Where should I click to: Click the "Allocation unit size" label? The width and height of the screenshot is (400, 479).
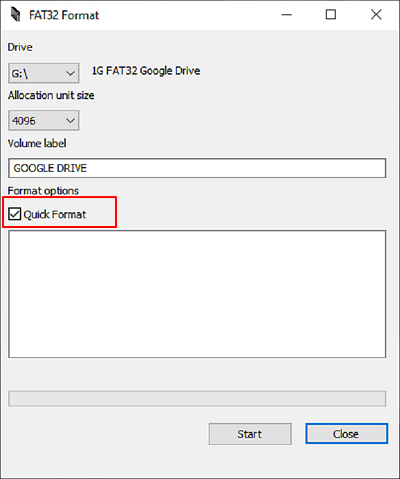51,96
